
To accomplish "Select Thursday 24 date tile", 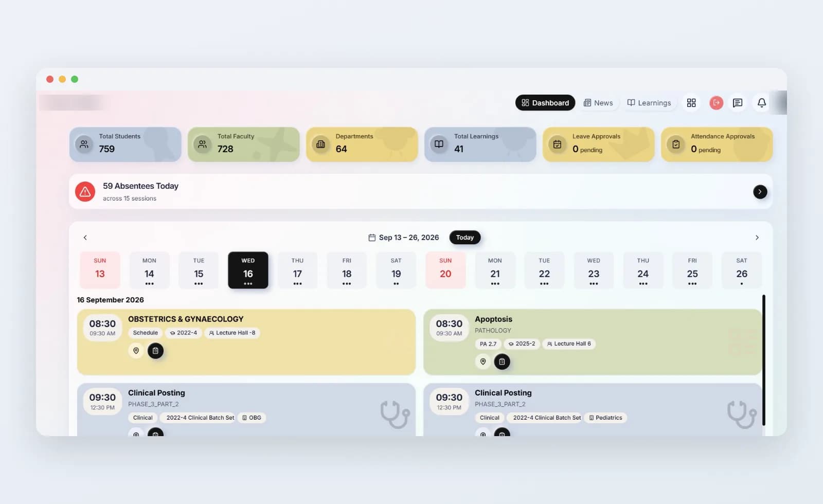I will pos(643,270).
